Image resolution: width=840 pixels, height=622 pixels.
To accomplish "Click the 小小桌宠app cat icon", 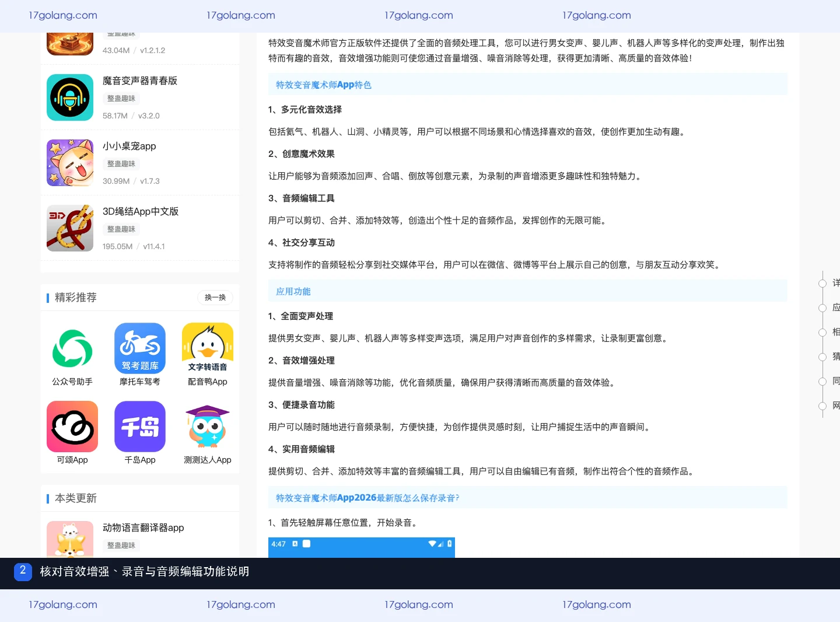I will (70, 163).
